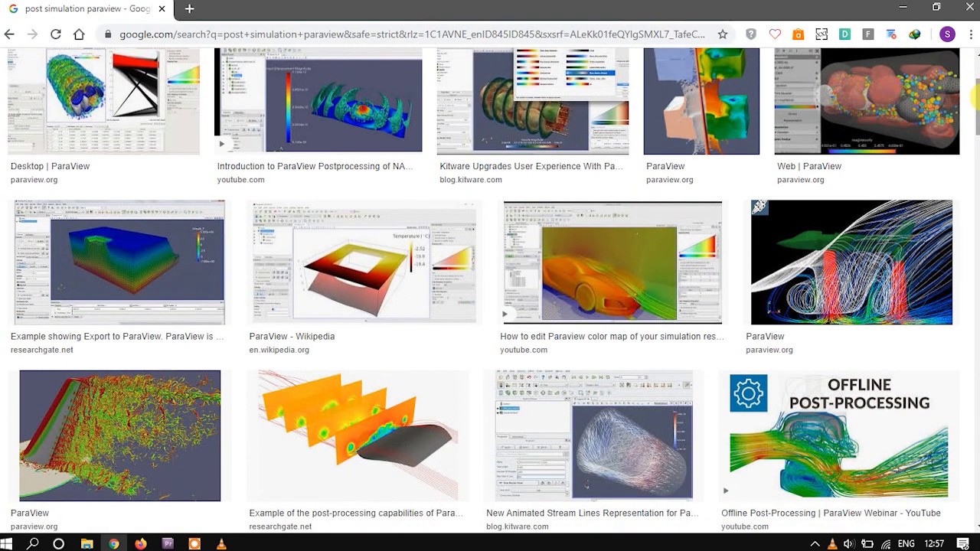Open the popup blocker extension icon
980x551 pixels.
(891, 34)
